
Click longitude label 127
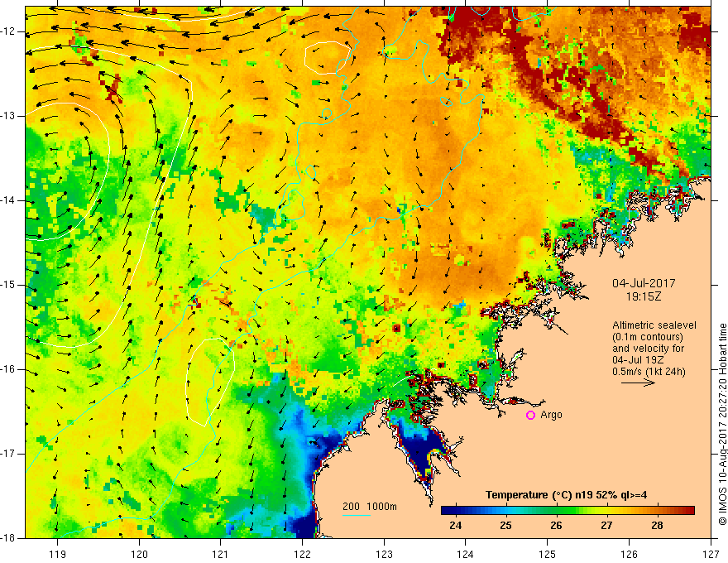(x=711, y=554)
